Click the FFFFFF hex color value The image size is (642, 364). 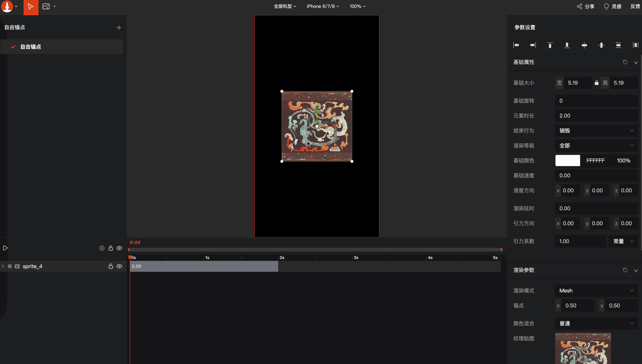(x=595, y=161)
